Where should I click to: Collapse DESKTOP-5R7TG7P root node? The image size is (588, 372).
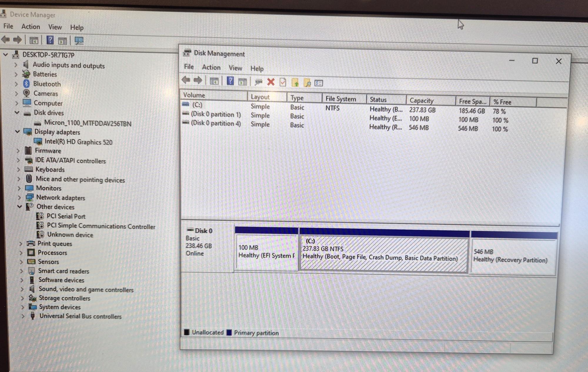5,54
